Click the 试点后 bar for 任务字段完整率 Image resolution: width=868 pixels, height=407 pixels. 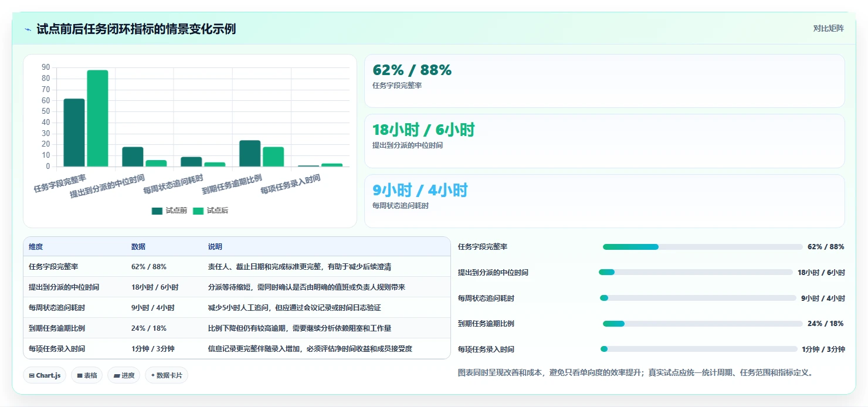coord(97,118)
